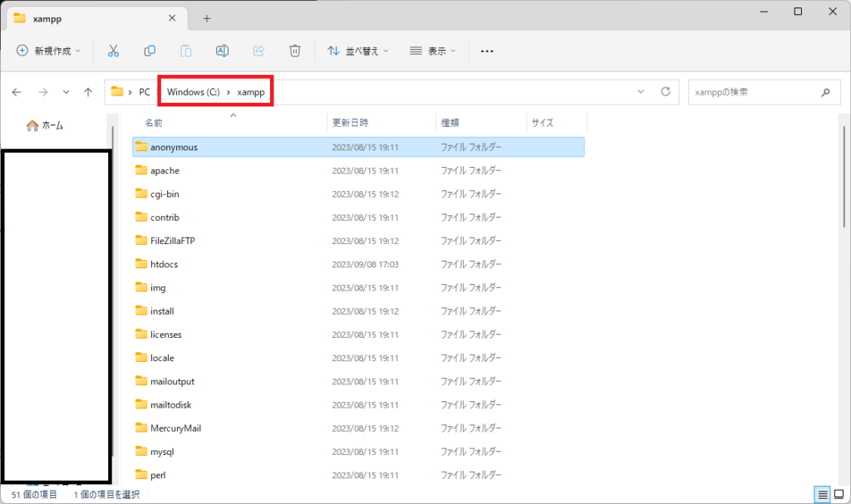Click the Cut scissors icon
Image resolution: width=851 pixels, height=504 pixels.
coord(113,51)
